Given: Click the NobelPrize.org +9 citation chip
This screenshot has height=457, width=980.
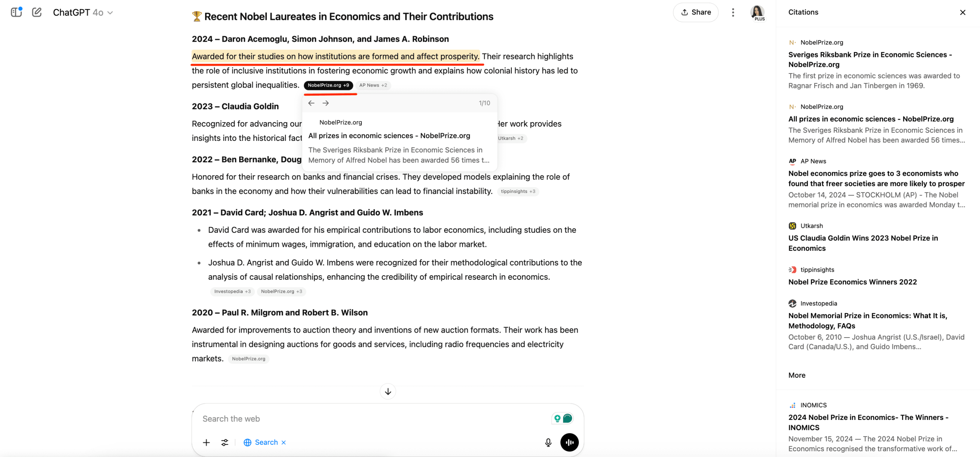Looking at the screenshot, I should coord(328,85).
